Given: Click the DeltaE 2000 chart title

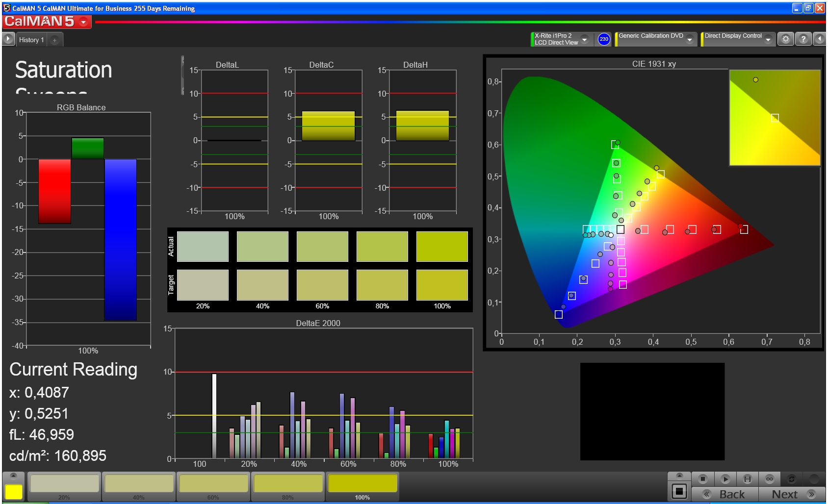Looking at the screenshot, I should (318, 323).
